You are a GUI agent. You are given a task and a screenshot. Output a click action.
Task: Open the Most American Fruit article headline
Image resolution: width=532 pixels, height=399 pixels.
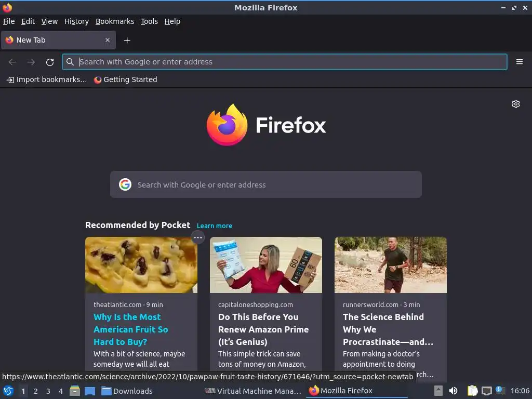pyautogui.click(x=130, y=329)
